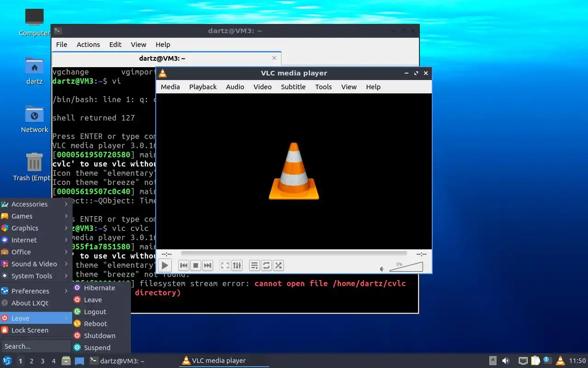
Task: Choose Shutdown from the Leave submenu
Action: point(102,336)
